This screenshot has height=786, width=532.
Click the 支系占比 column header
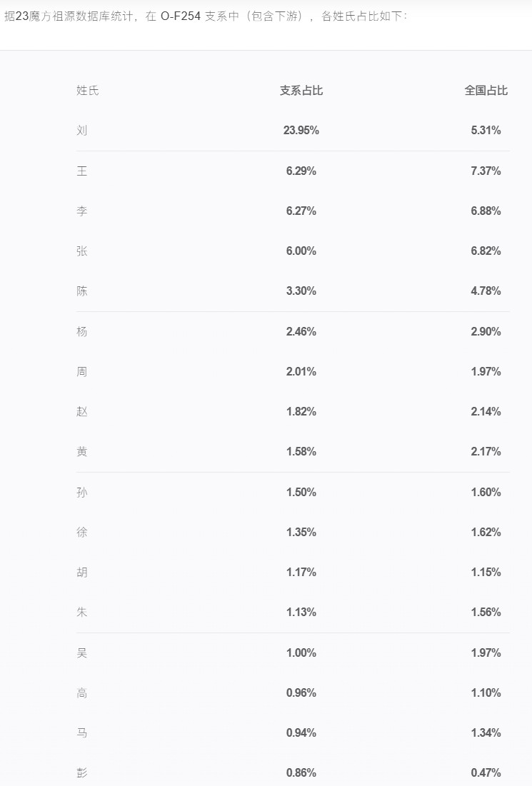tap(301, 90)
